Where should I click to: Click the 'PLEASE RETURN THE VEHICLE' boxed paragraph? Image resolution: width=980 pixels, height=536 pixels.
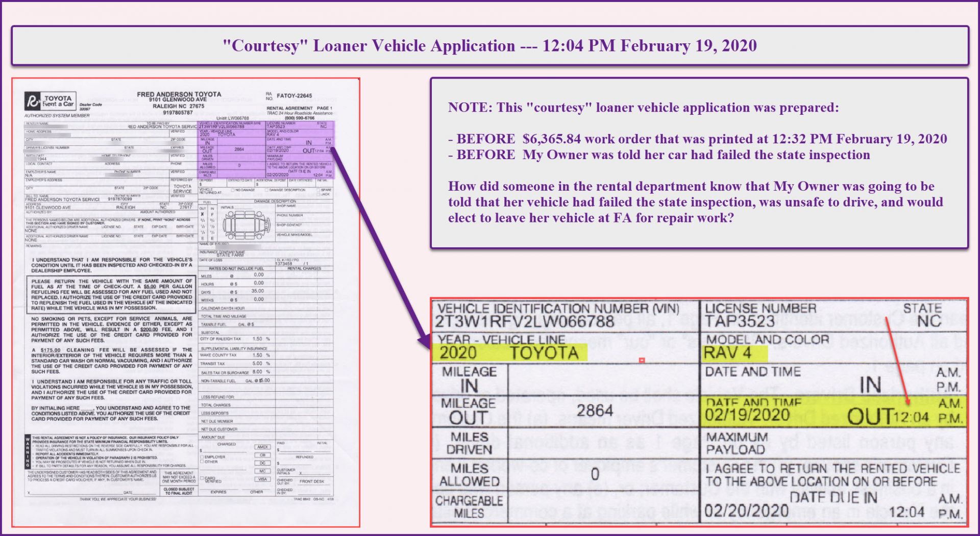point(111,294)
